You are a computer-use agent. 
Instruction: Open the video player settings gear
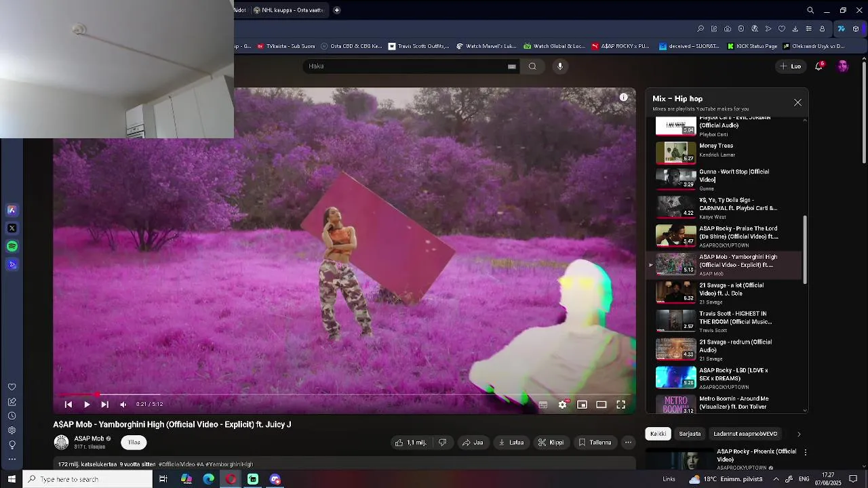tap(562, 405)
